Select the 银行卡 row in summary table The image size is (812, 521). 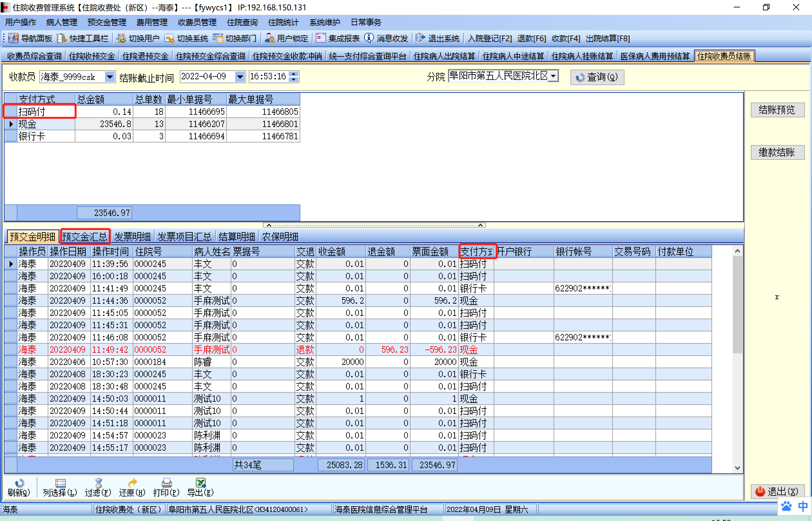32,136
